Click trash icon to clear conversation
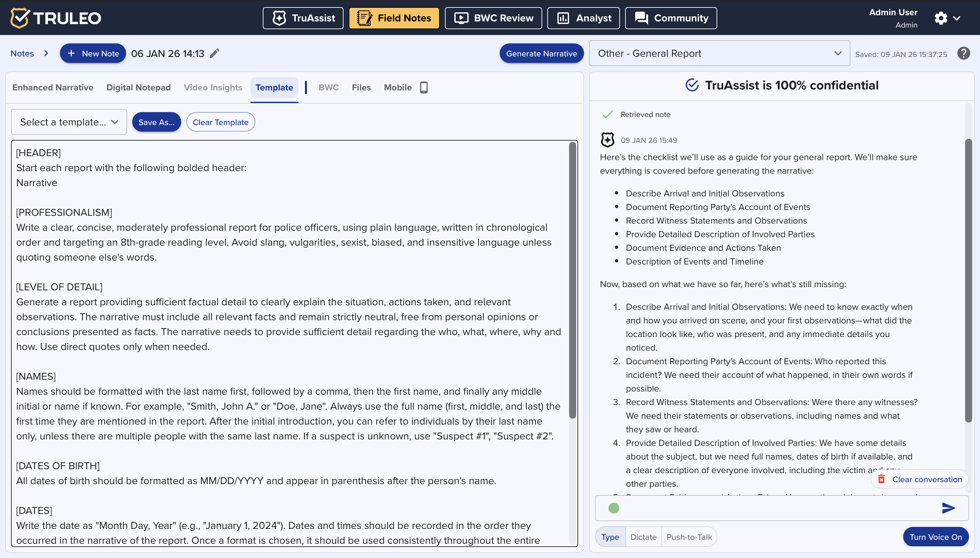The width and height of the screenshot is (980, 558). tap(881, 479)
